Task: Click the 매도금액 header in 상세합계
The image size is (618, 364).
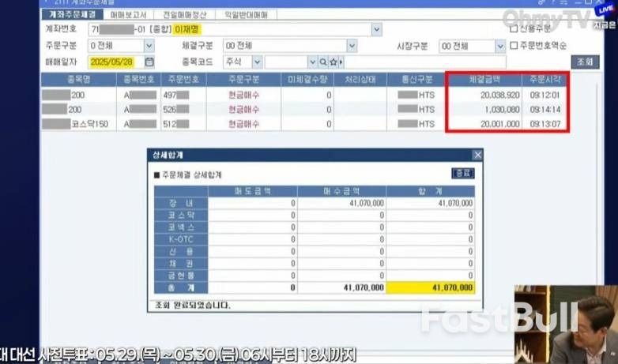Action: coord(253,191)
